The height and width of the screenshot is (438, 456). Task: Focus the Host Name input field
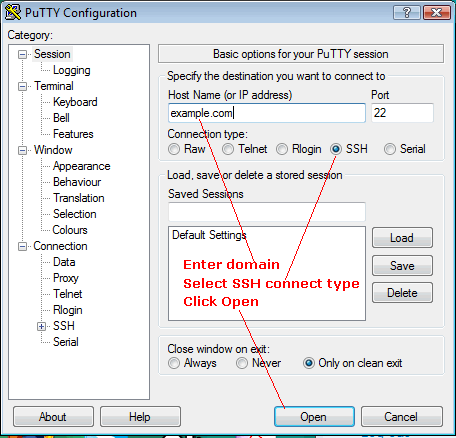pyautogui.click(x=267, y=113)
